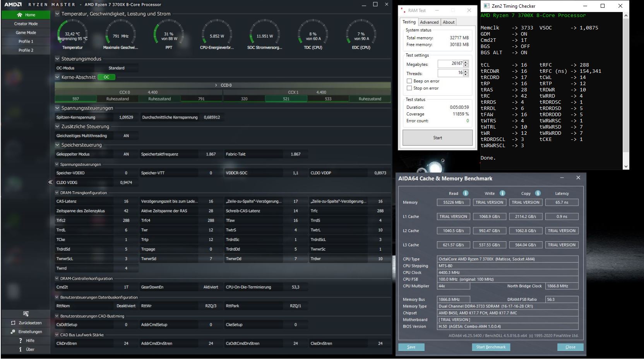
Task: Click the RAM Test title bar icon
Action: tap(404, 10)
